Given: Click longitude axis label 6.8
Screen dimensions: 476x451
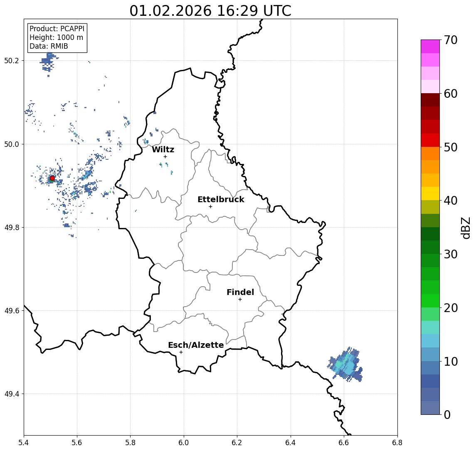Looking at the screenshot, I should pyautogui.click(x=397, y=443).
